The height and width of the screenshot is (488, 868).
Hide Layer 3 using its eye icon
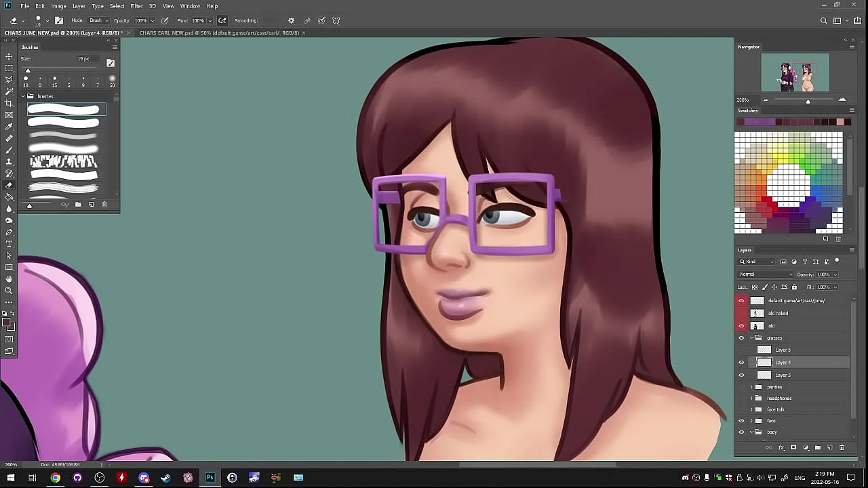click(741, 375)
